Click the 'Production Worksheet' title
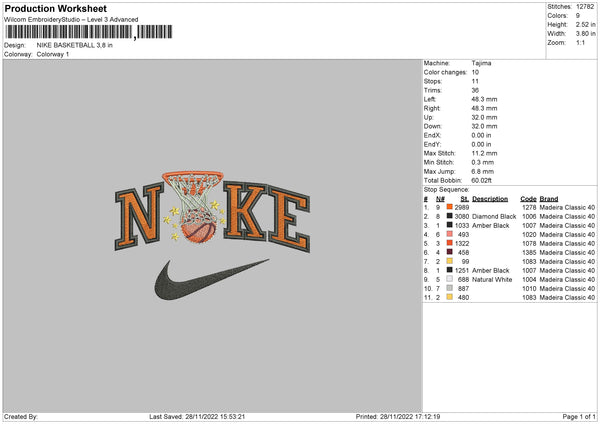Image resolution: width=600 pixels, height=424 pixels. [55, 8]
